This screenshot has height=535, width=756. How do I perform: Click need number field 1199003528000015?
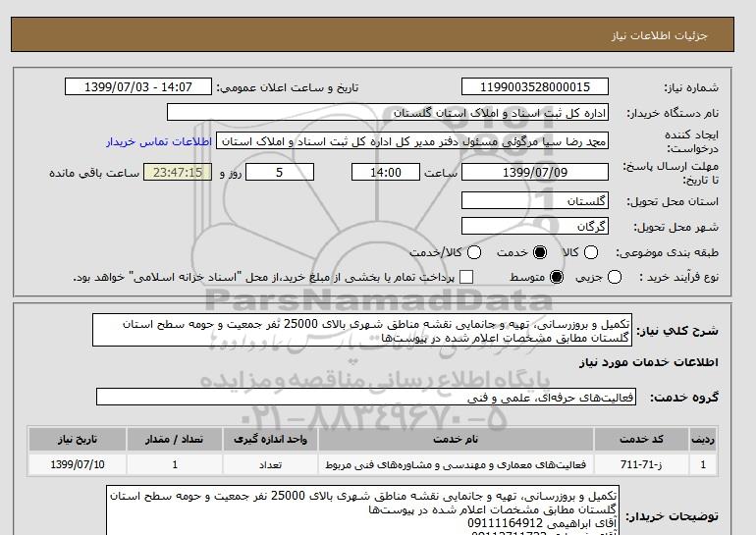coord(535,86)
